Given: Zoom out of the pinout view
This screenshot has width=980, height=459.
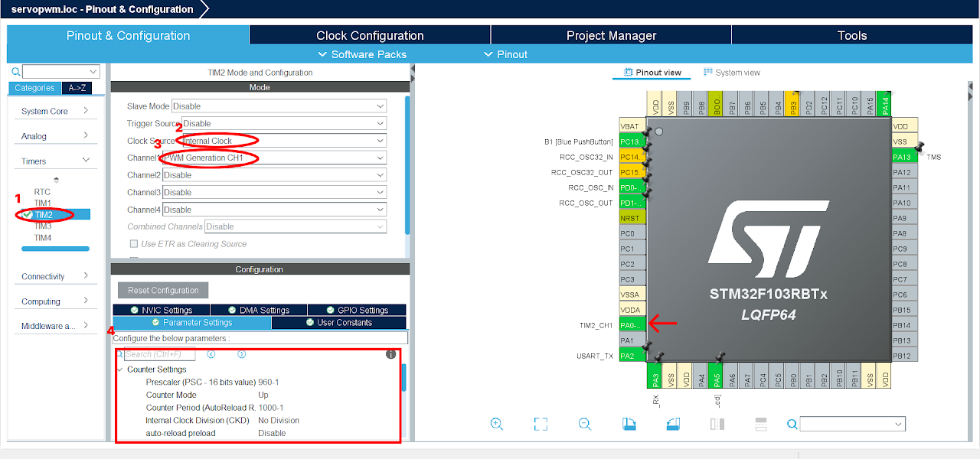Looking at the screenshot, I should [x=585, y=424].
